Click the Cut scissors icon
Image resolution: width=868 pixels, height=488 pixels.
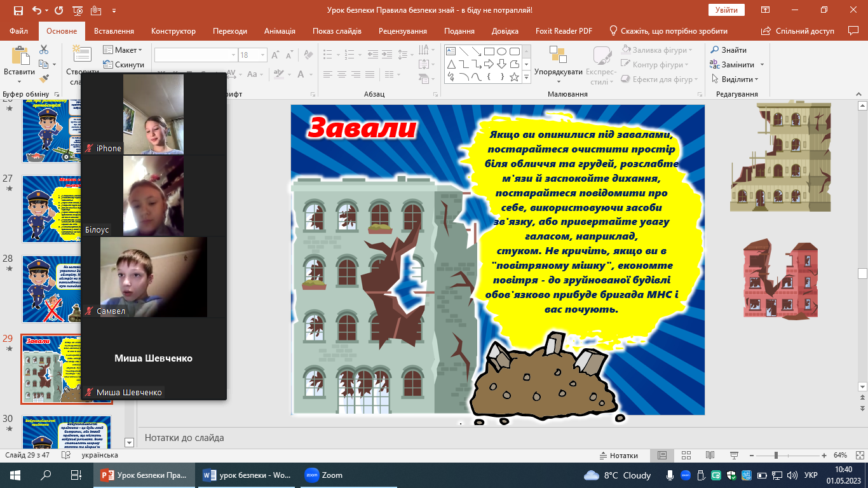coord(44,50)
